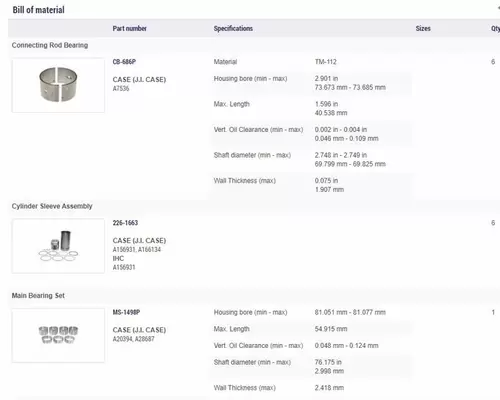The image size is (500, 400).
Task: Select the Sizes column header
Action: pos(423,28)
